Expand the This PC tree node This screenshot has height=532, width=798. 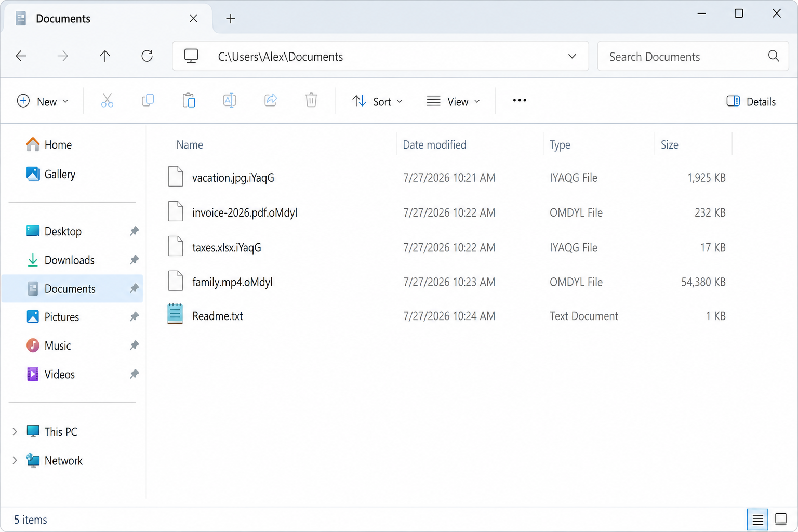tap(15, 432)
